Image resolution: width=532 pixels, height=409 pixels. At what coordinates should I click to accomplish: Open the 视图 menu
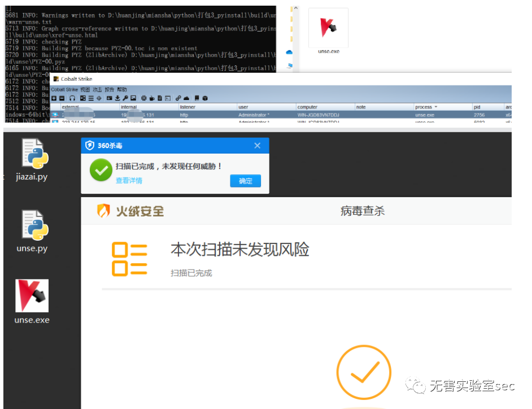click(x=85, y=90)
